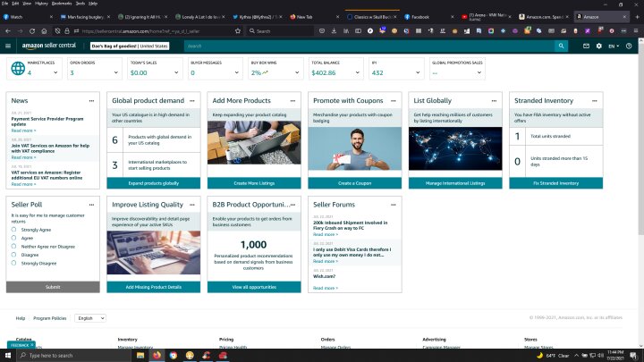Click the Amazon Seller Central logo
Screen dimensions: 644x362
pos(49,46)
